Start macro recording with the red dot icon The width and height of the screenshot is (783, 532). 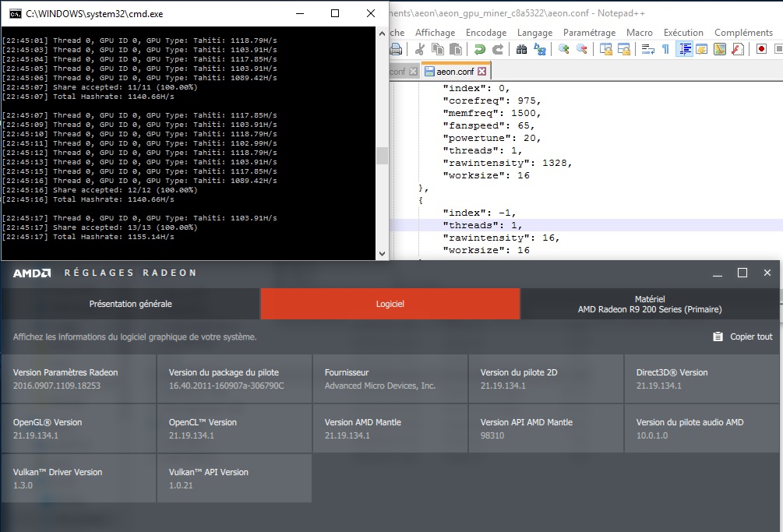click(x=761, y=49)
